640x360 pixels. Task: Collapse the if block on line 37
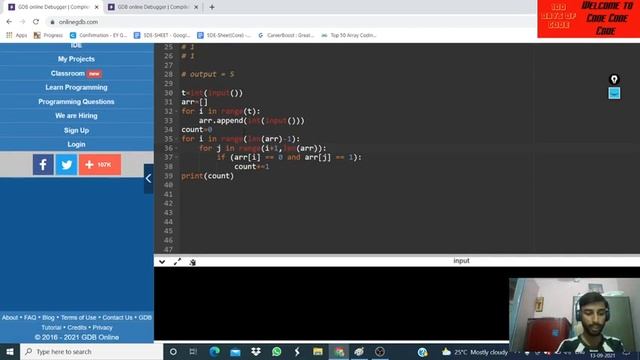coord(176,158)
